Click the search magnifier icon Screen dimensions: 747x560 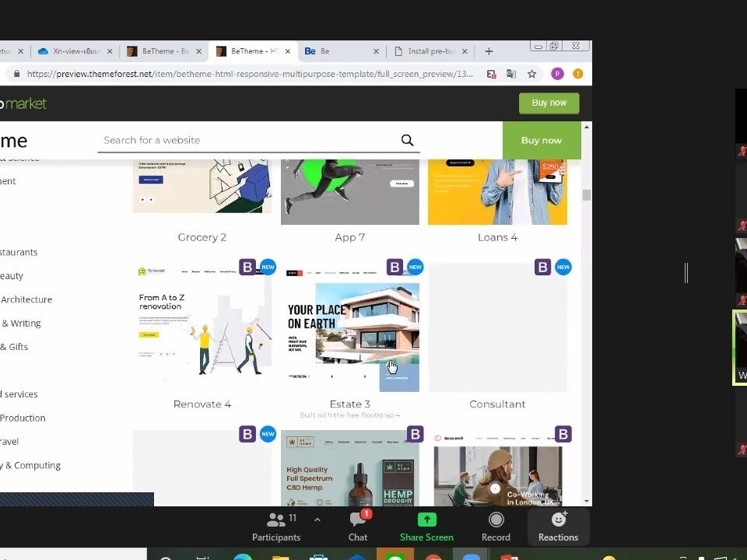407,140
